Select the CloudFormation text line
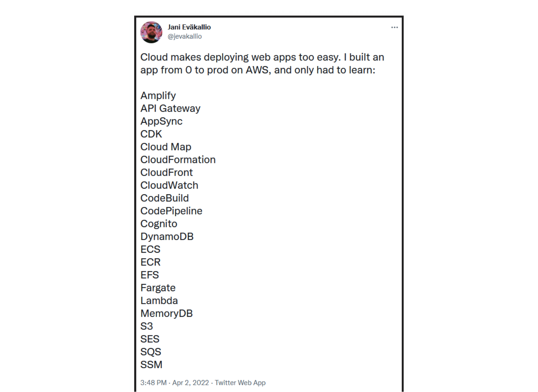This screenshot has height=392, width=538. 178,160
